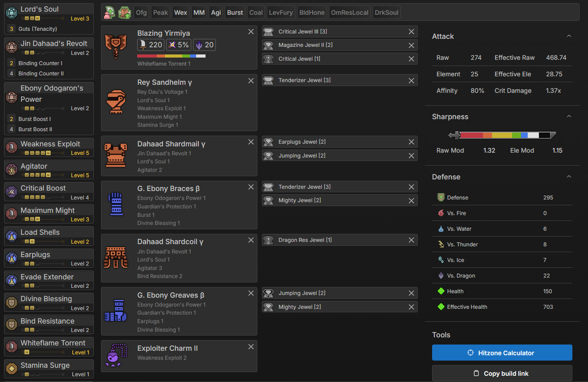
Task: Remove the G. Ebony Greaves β
Action: coord(251,293)
